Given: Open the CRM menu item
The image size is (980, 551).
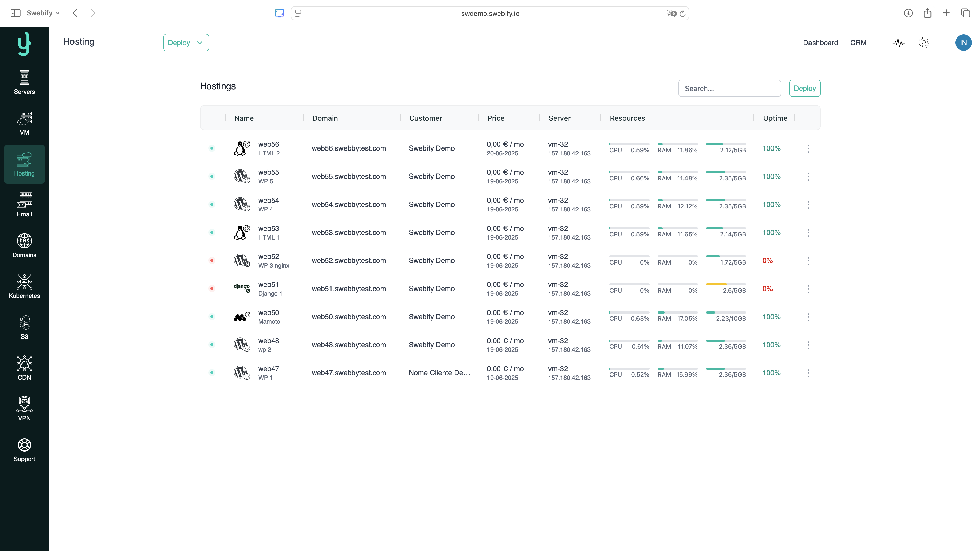Looking at the screenshot, I should (x=858, y=43).
